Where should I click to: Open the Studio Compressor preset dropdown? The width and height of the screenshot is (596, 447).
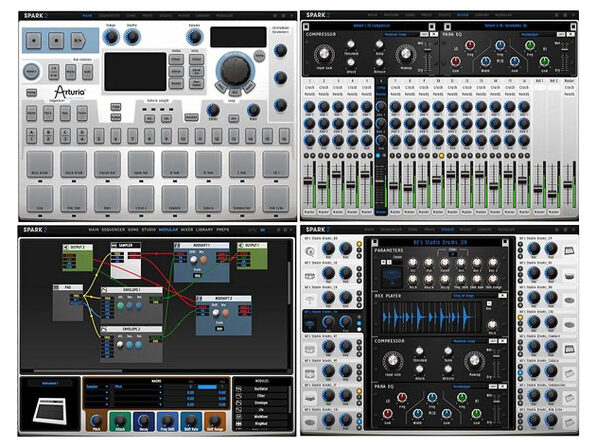click(x=469, y=341)
